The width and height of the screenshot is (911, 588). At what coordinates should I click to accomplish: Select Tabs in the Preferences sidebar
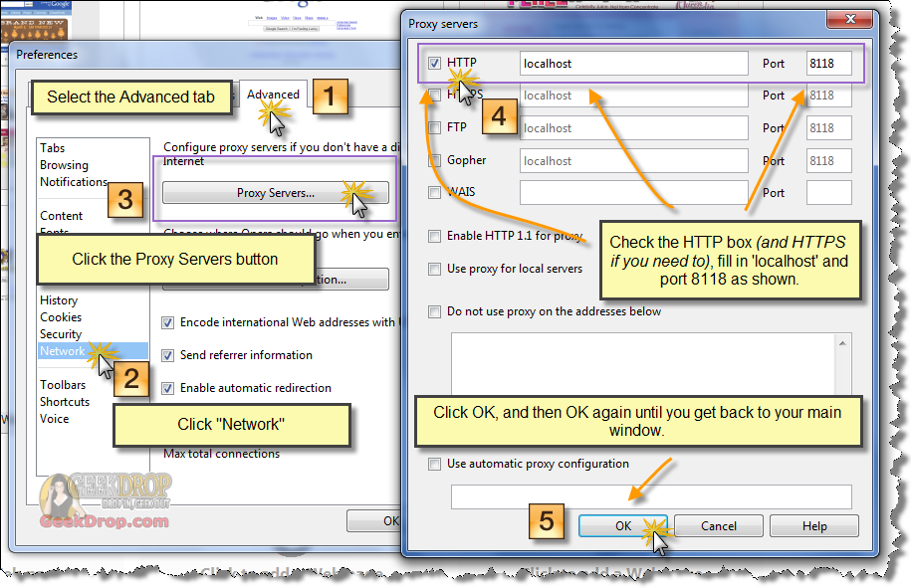coord(53,148)
